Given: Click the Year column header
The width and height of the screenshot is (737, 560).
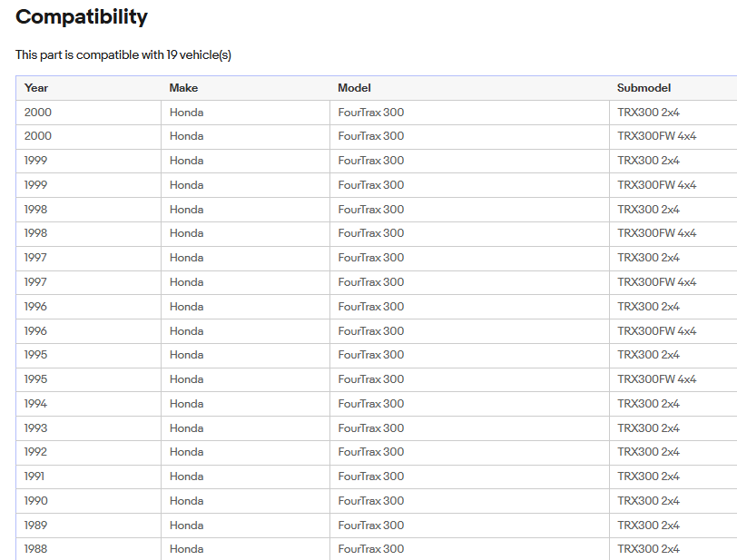Looking at the screenshot, I should point(36,88).
